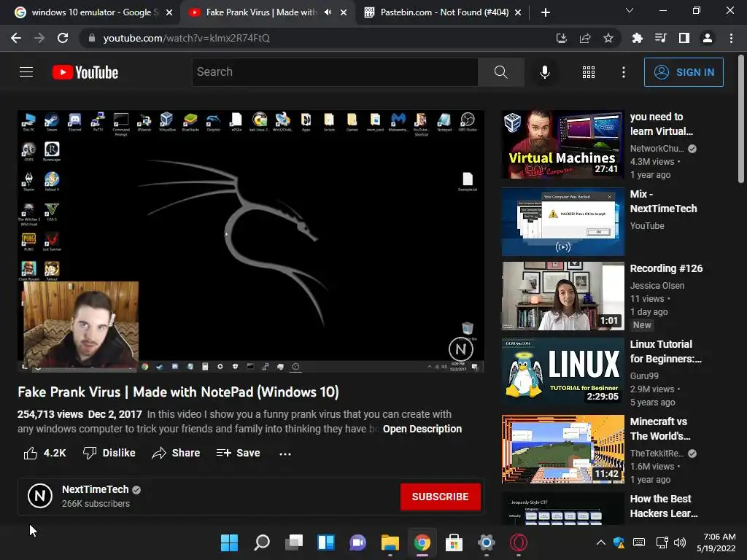Open Windows Security tray icon

click(x=619, y=542)
